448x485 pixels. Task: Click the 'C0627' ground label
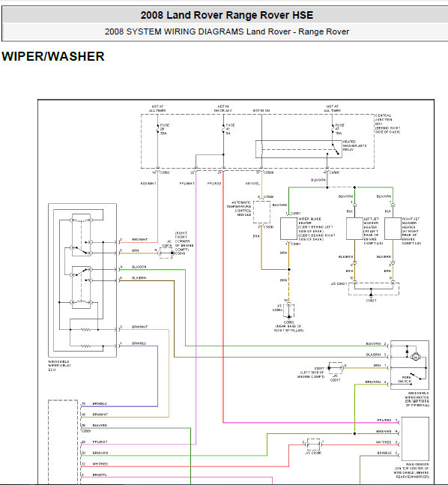(x=371, y=301)
